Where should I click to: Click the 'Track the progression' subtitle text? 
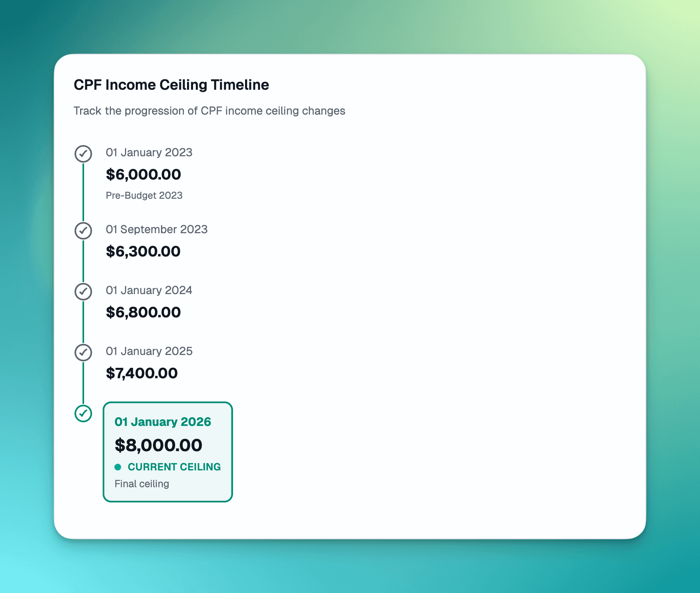click(209, 111)
